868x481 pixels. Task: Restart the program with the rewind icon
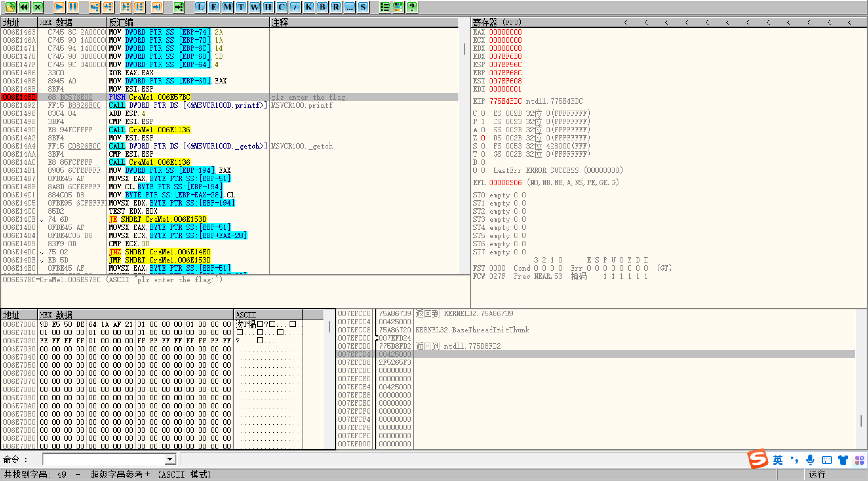(x=24, y=7)
